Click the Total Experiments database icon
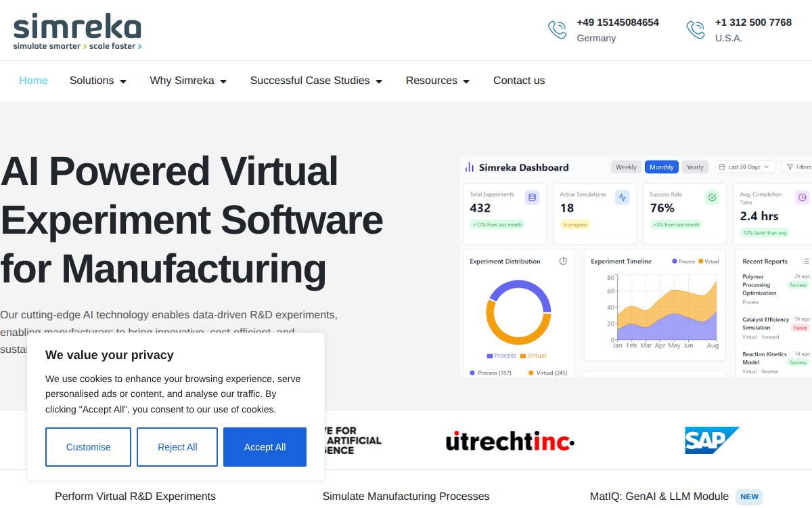 (532, 198)
